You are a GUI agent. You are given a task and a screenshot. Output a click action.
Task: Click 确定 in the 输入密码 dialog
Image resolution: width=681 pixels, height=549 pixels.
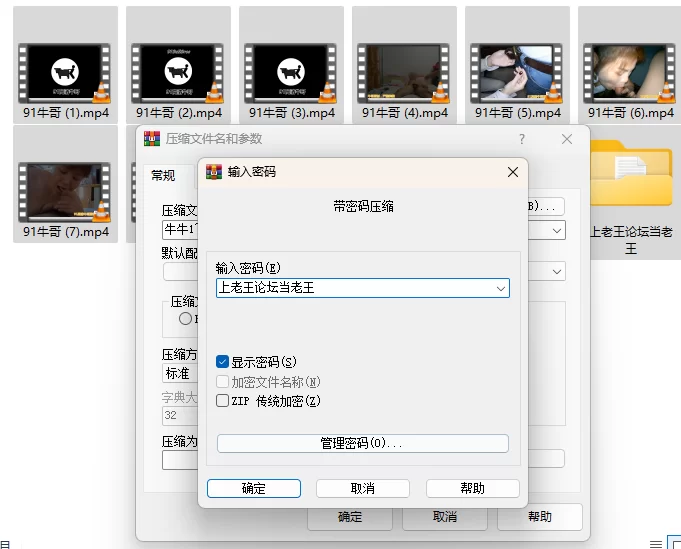254,489
